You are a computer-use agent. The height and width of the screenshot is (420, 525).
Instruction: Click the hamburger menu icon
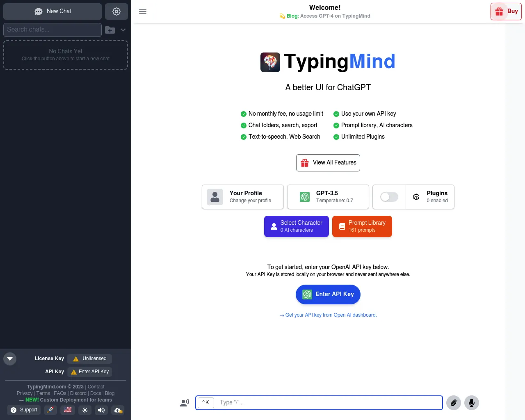click(x=143, y=11)
